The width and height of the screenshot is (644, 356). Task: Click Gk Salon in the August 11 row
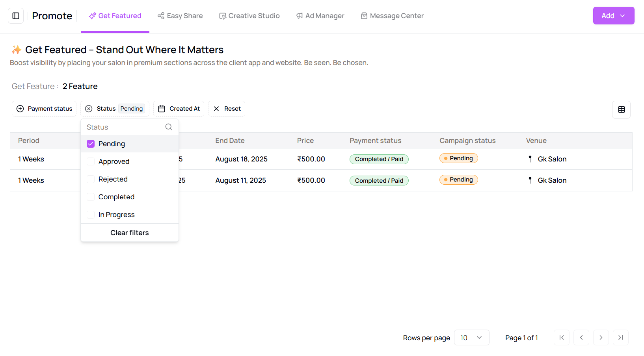pyautogui.click(x=552, y=180)
